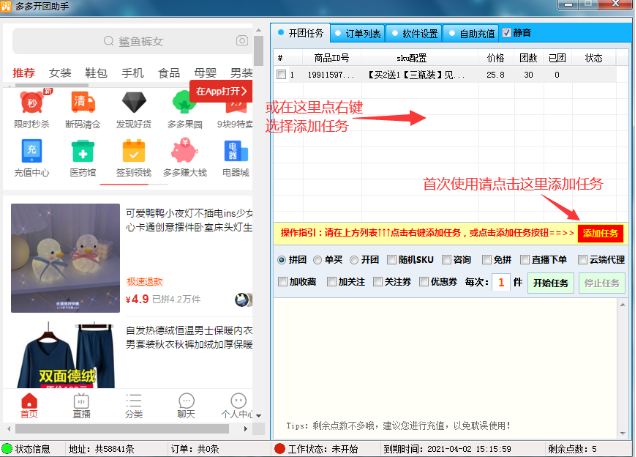Open the 签到领钱 check-in icon
636x457 pixels.
pyautogui.click(x=134, y=151)
